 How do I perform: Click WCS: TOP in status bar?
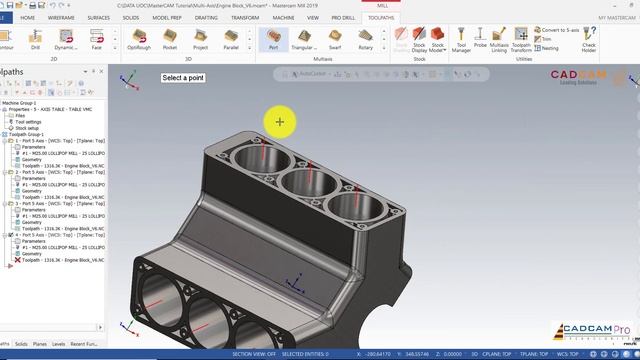[567, 354]
